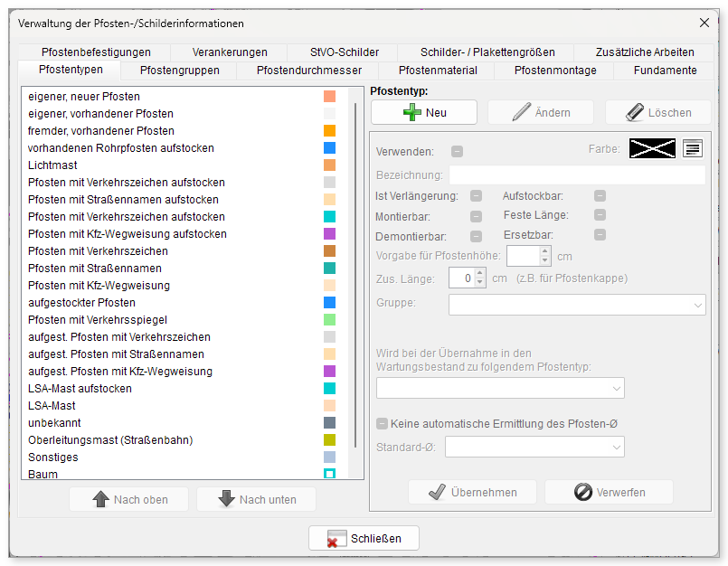The image size is (728, 566).
Task: Toggle the Demontierbar checkbox
Action: [476, 236]
